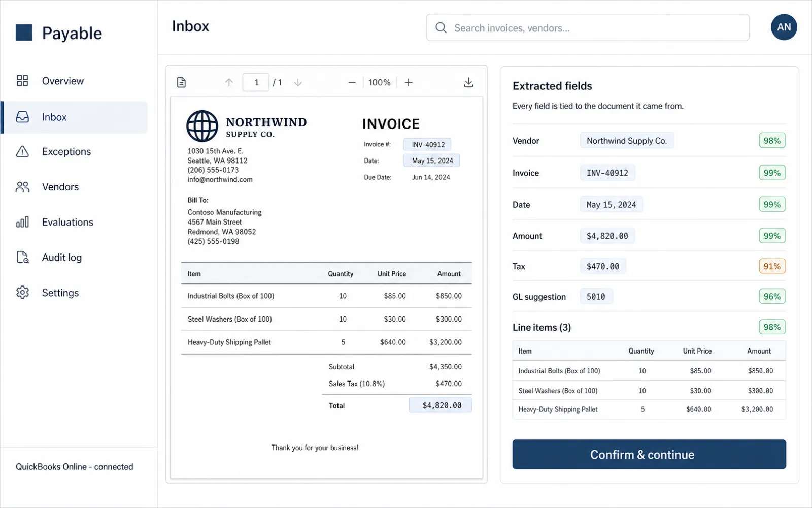Click the document icon in viewer toolbar
The height and width of the screenshot is (508, 812).
pyautogui.click(x=181, y=82)
